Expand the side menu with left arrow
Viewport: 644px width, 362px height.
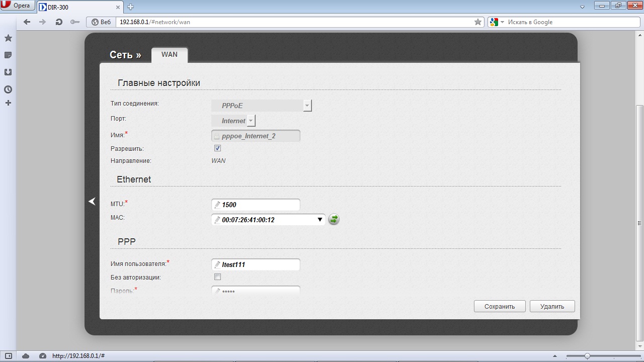(x=92, y=201)
